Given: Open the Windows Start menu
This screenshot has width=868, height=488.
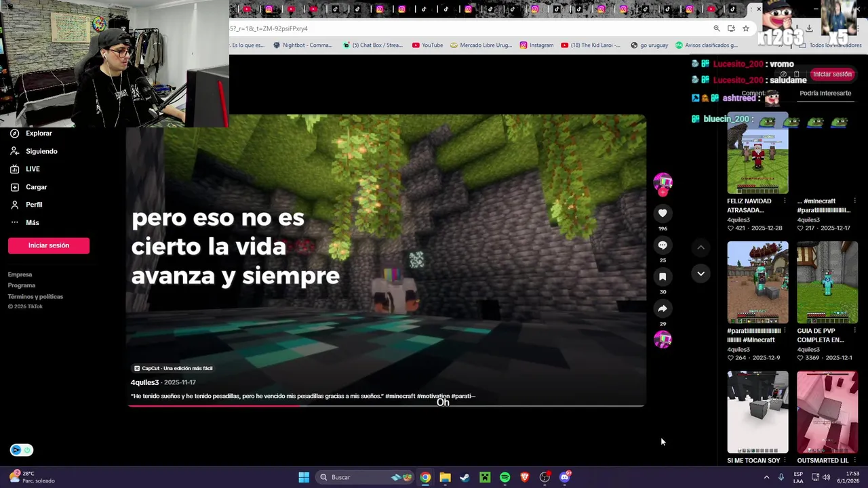Looking at the screenshot, I should tap(304, 477).
